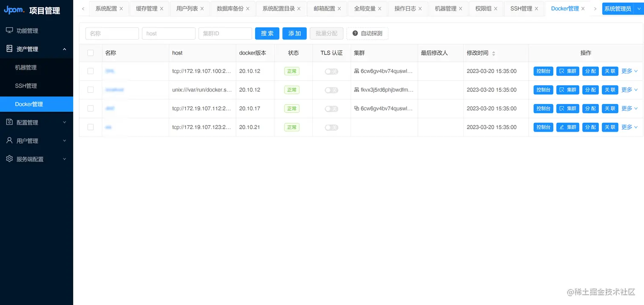Click the pencil icon on the second row's 集群 button

click(x=561, y=127)
